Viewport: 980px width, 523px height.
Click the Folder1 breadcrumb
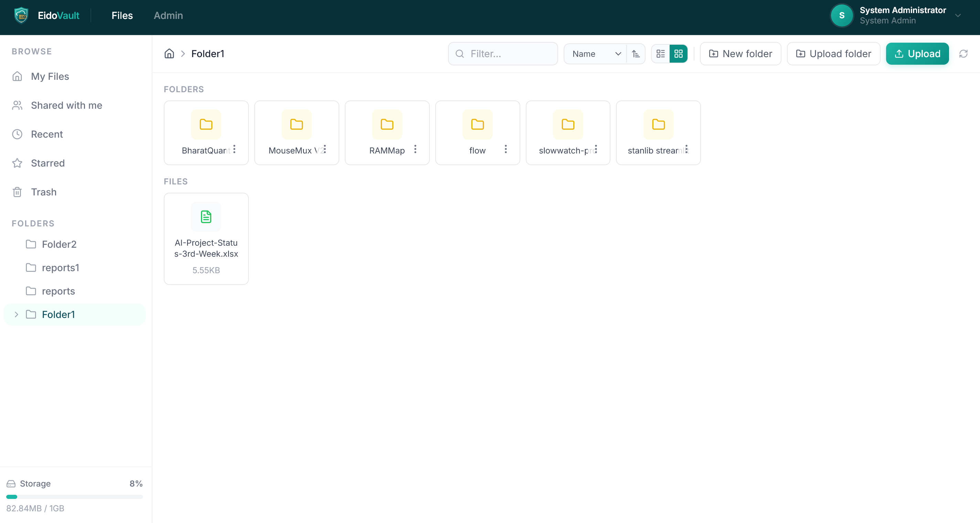(x=208, y=54)
